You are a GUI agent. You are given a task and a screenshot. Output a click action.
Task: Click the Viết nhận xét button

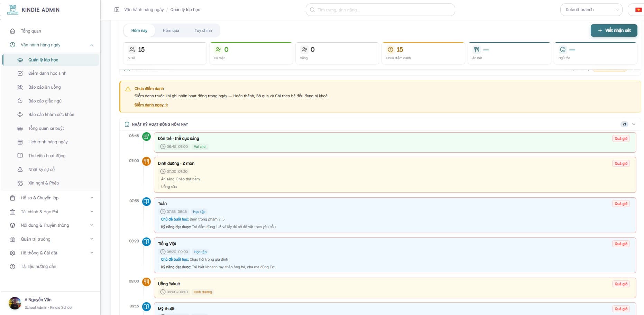(614, 30)
